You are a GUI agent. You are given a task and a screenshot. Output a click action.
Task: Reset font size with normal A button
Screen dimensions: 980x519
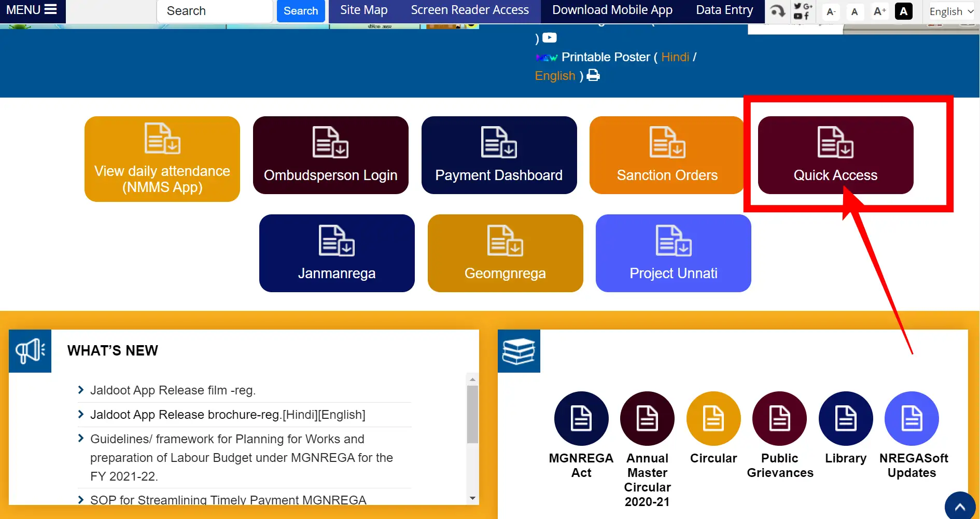855,11
